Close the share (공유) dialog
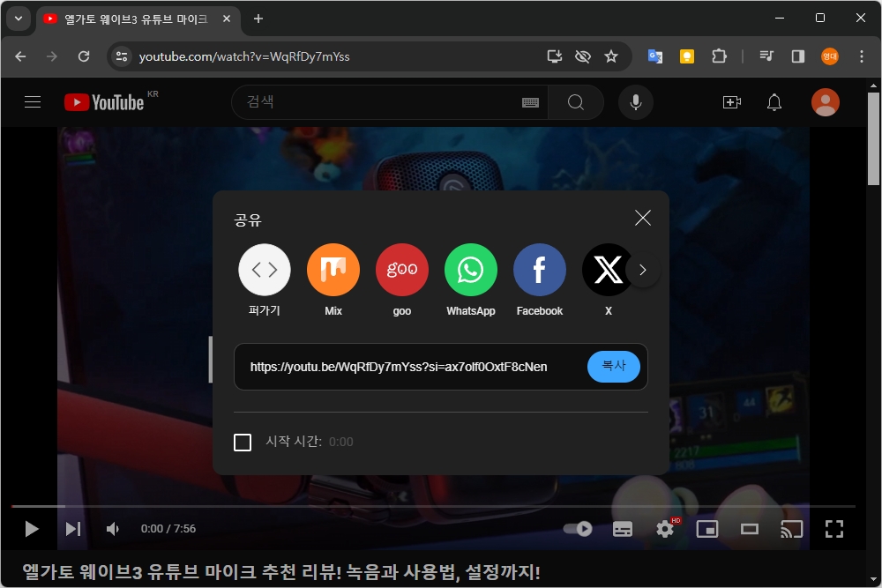 [643, 218]
